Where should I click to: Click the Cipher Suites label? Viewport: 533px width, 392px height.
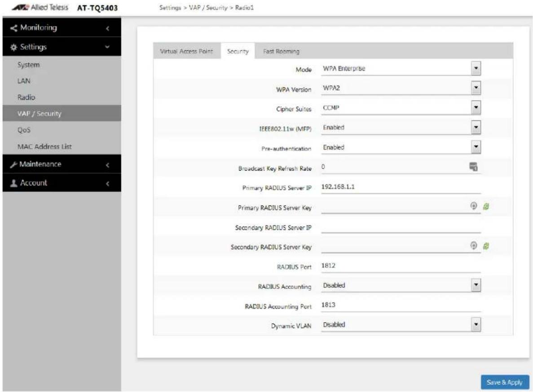[294, 109]
